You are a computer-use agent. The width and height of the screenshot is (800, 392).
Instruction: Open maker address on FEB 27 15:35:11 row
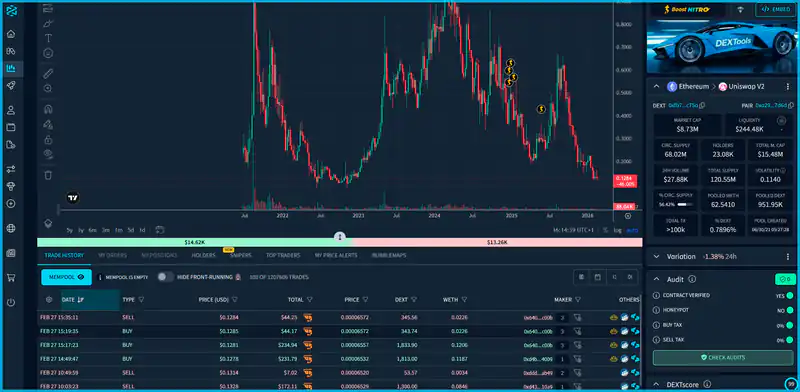click(538, 317)
